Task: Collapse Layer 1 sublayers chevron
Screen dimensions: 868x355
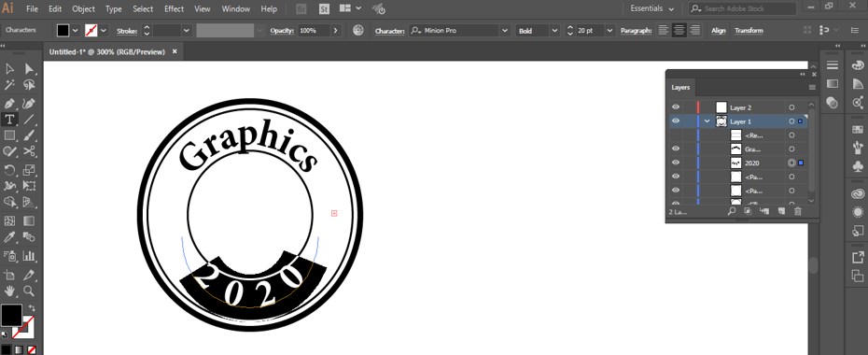Action: click(707, 121)
